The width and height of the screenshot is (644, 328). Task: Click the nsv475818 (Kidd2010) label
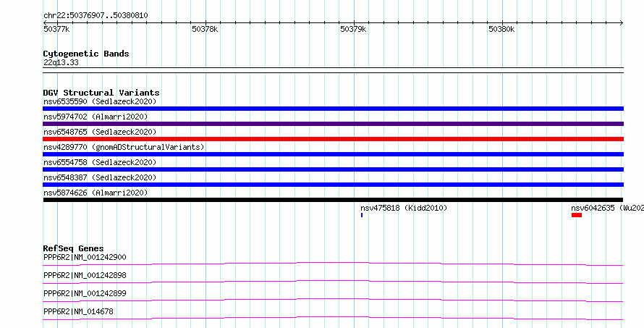point(404,208)
